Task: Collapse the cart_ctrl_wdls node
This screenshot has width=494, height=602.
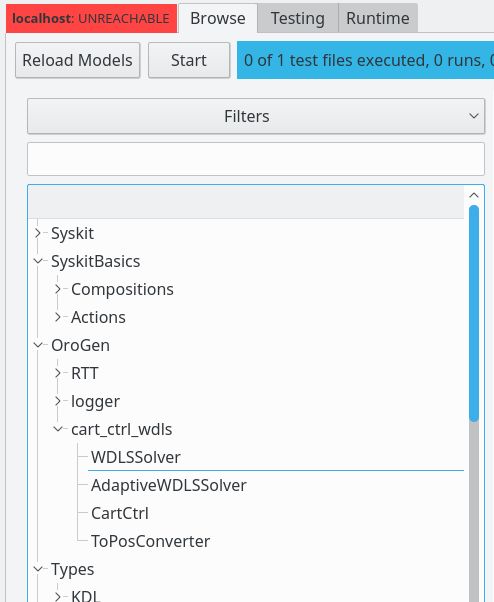Action: click(58, 429)
